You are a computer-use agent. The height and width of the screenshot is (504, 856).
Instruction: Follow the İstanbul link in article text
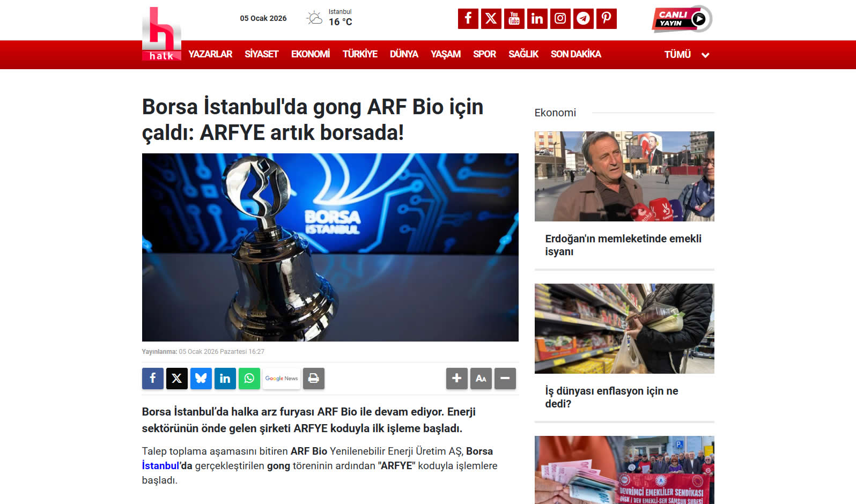[160, 466]
